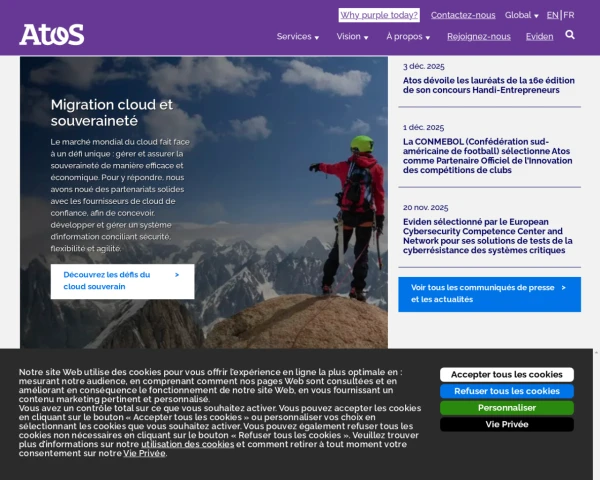
Task: Go to Eviden menu link
Action: pyautogui.click(x=539, y=37)
